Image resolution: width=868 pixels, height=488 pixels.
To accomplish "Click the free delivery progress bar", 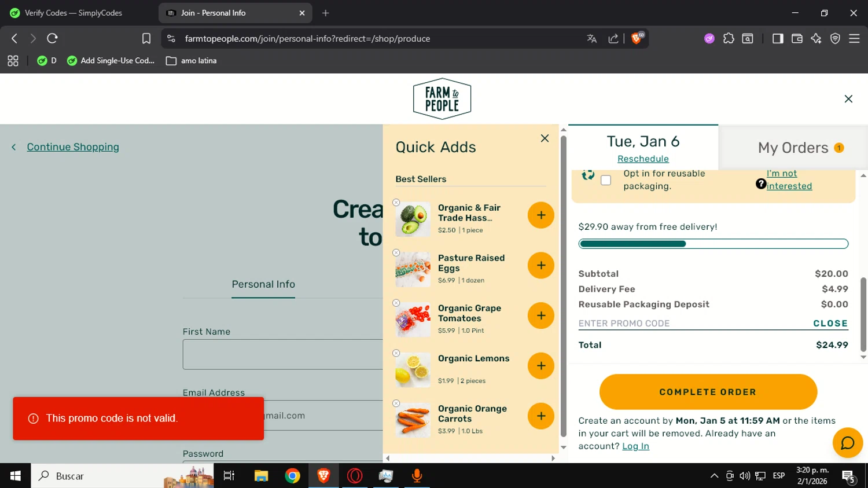I will 713,244.
